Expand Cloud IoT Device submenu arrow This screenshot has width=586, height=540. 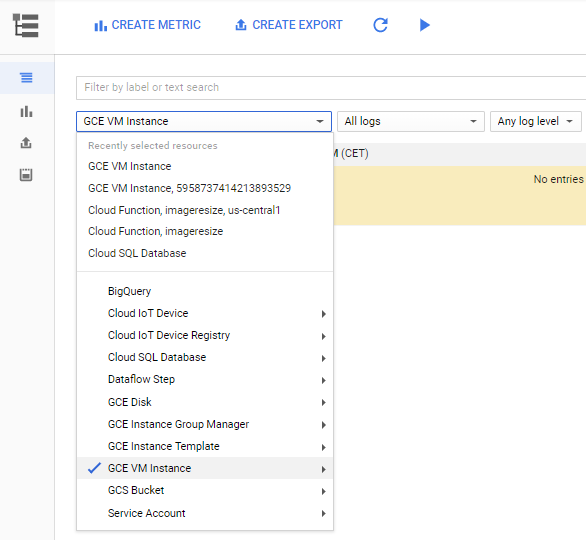324,314
